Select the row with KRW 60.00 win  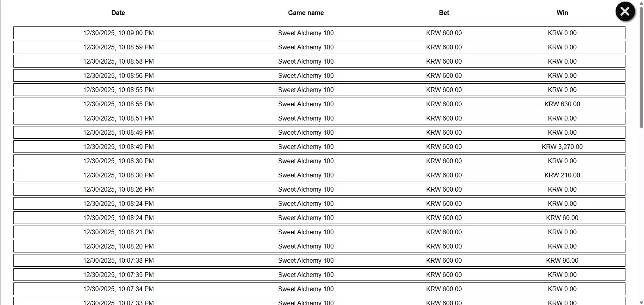click(x=319, y=218)
